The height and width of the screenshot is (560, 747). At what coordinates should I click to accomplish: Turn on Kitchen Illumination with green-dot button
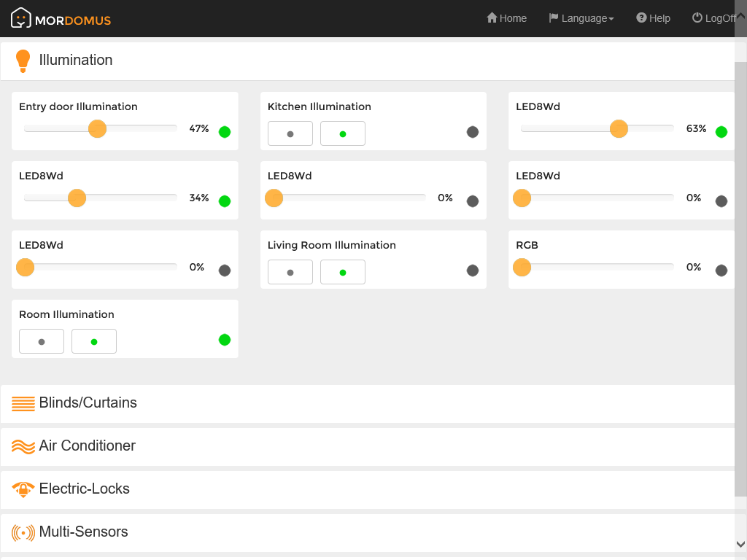(x=343, y=134)
